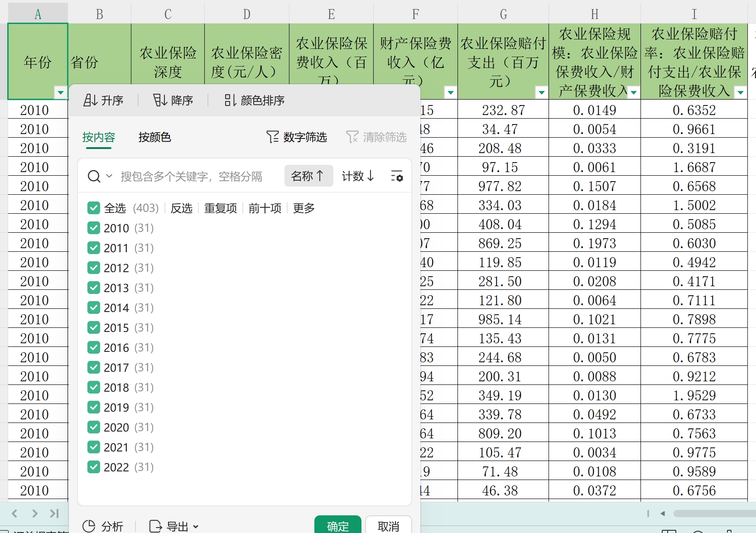Image resolution: width=756 pixels, height=533 pixels.
Task: Uncheck the year 2016 checkbox
Action: click(x=94, y=347)
